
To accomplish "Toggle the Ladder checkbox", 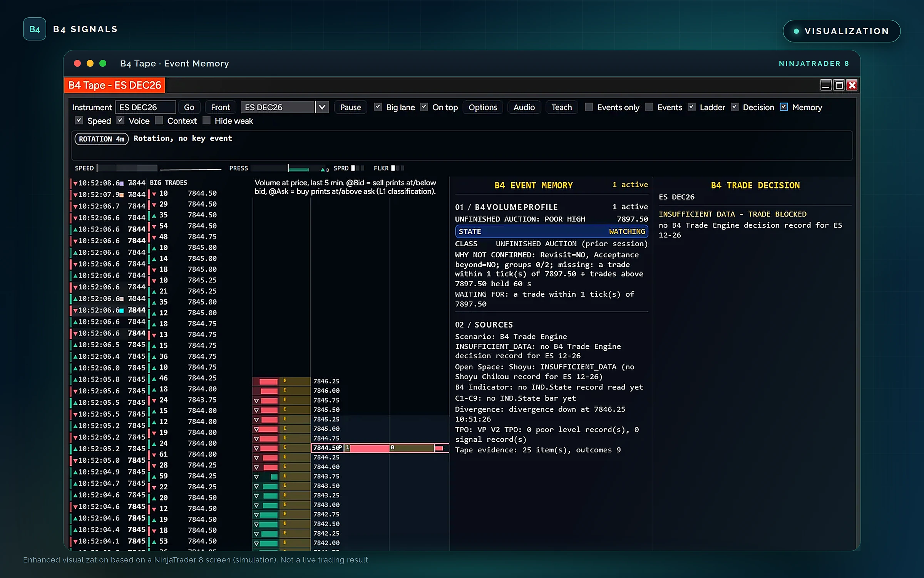I will [692, 107].
